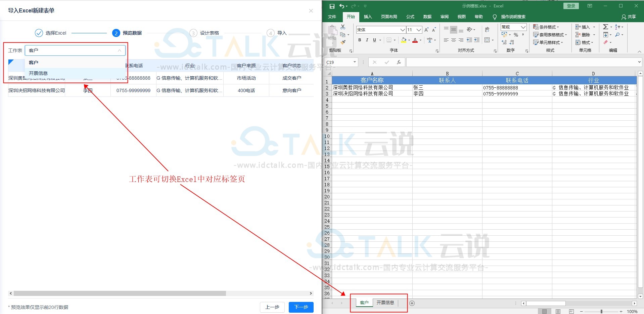Click the Save icon in Excel title bar
Viewport: 644px width, 314px height.
pyautogui.click(x=332, y=6)
